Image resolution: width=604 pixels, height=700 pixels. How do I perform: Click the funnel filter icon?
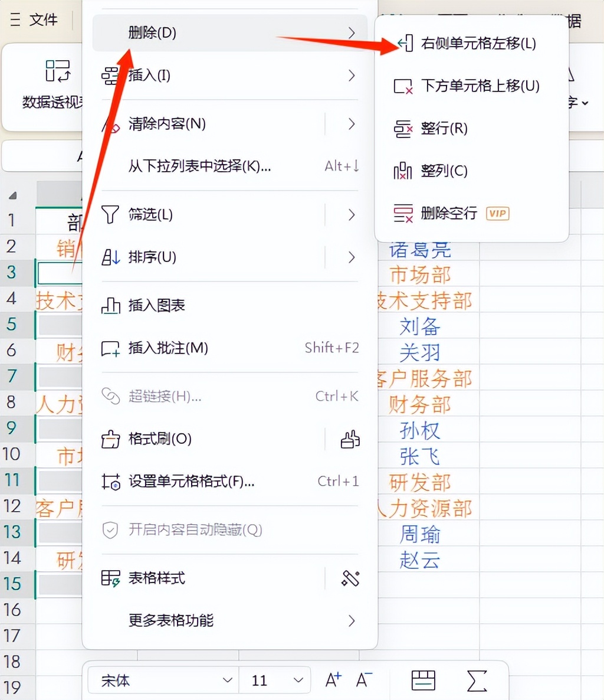point(110,215)
